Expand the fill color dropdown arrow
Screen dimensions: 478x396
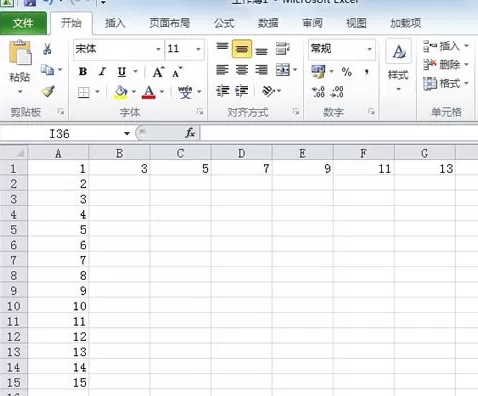click(x=134, y=92)
